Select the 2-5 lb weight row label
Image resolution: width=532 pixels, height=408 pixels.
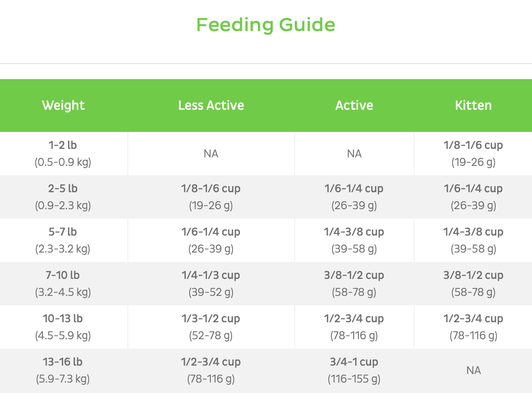coord(63,197)
